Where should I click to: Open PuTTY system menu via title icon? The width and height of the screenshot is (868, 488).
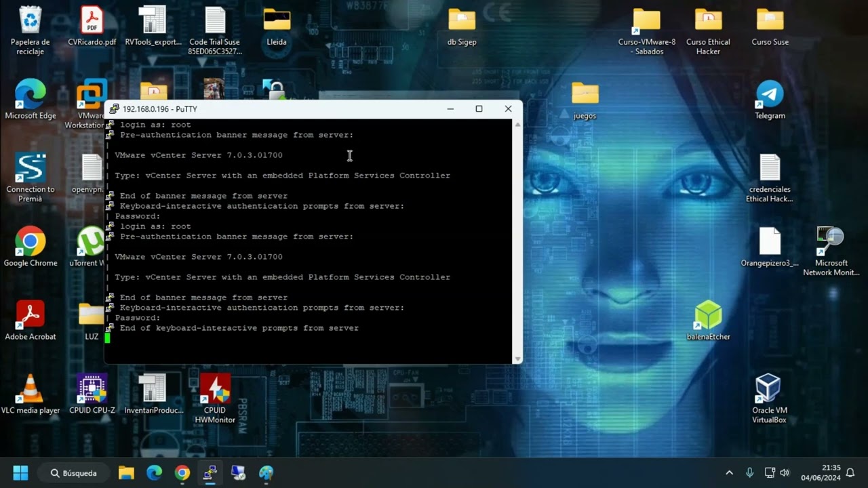click(x=114, y=109)
